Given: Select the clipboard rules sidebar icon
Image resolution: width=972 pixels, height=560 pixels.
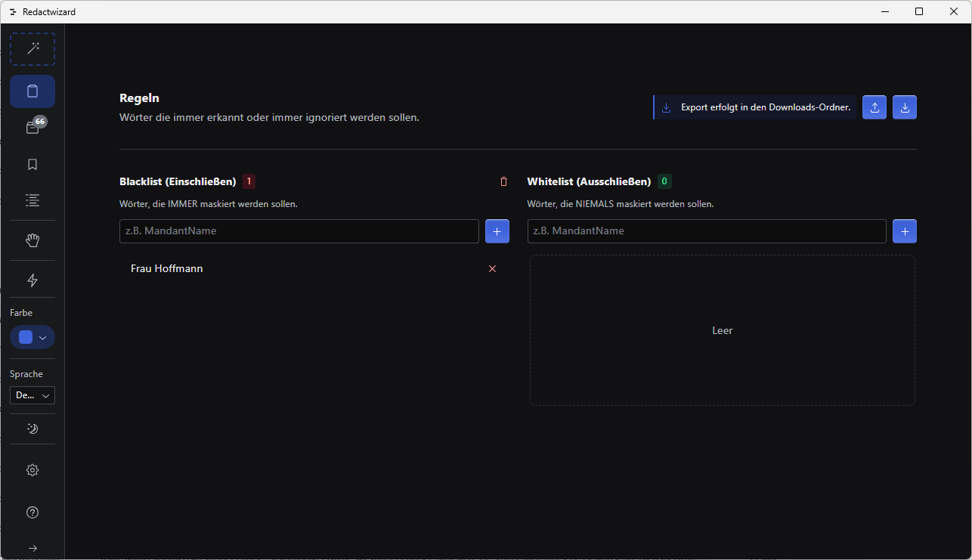Looking at the screenshot, I should [x=33, y=91].
